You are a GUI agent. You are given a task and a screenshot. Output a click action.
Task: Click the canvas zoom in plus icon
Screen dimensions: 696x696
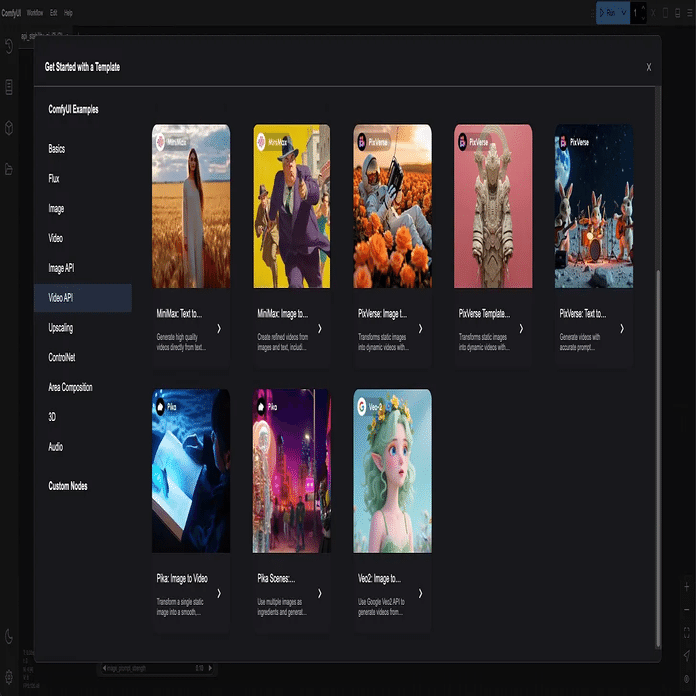pyautogui.click(x=687, y=587)
